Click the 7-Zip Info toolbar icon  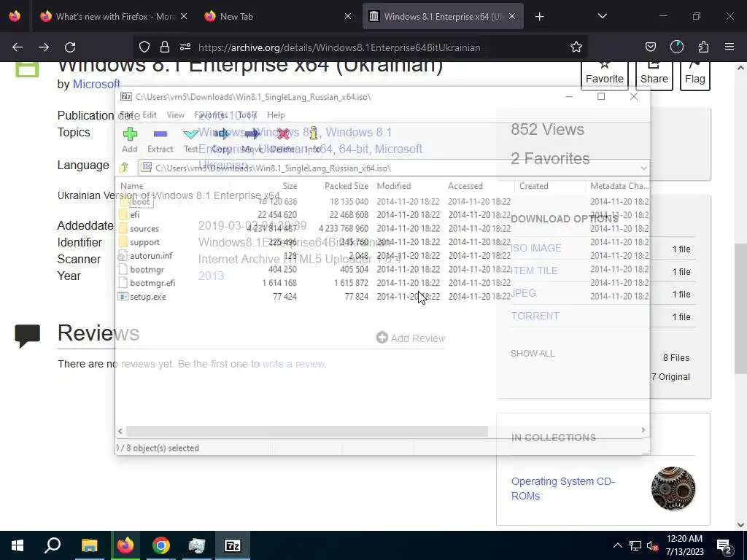tap(313, 134)
